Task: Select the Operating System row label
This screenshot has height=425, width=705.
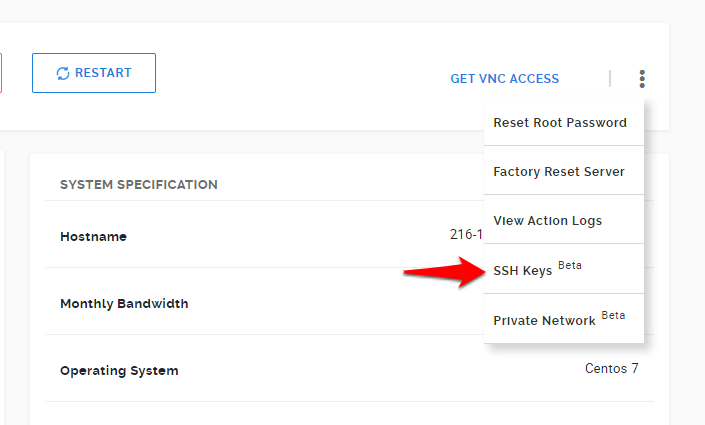Action: click(x=119, y=371)
